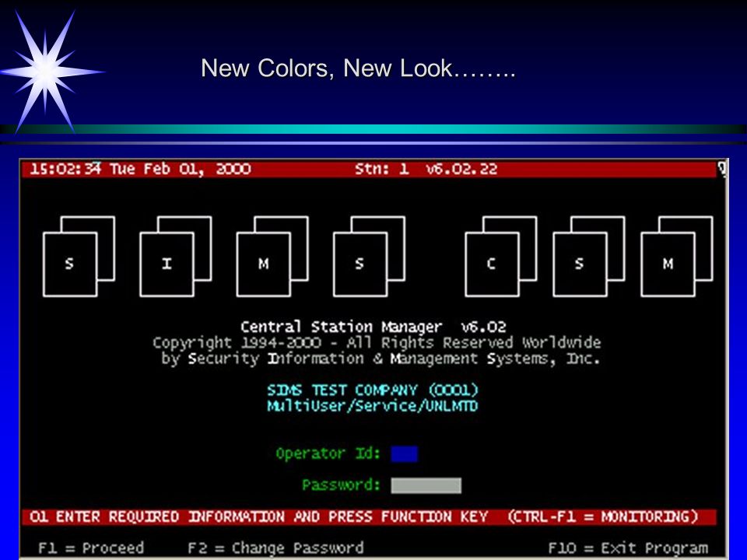Click the Operator Id input field
Viewport: 747px width, 560px height.
point(404,453)
